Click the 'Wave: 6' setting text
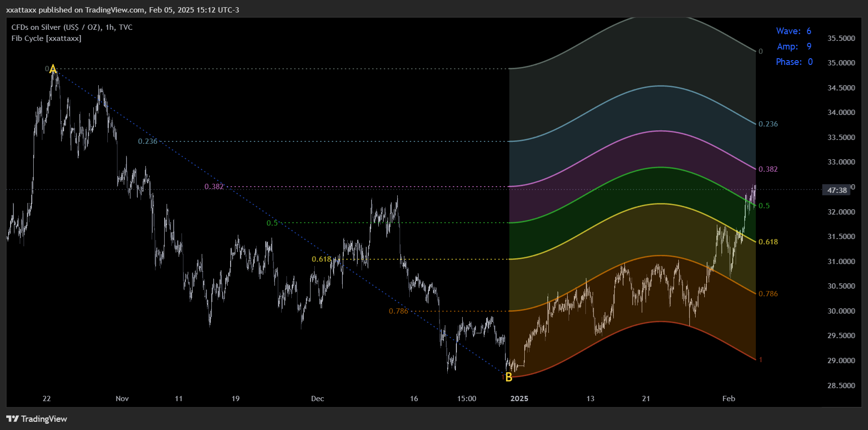This screenshot has width=868, height=430. click(x=793, y=31)
